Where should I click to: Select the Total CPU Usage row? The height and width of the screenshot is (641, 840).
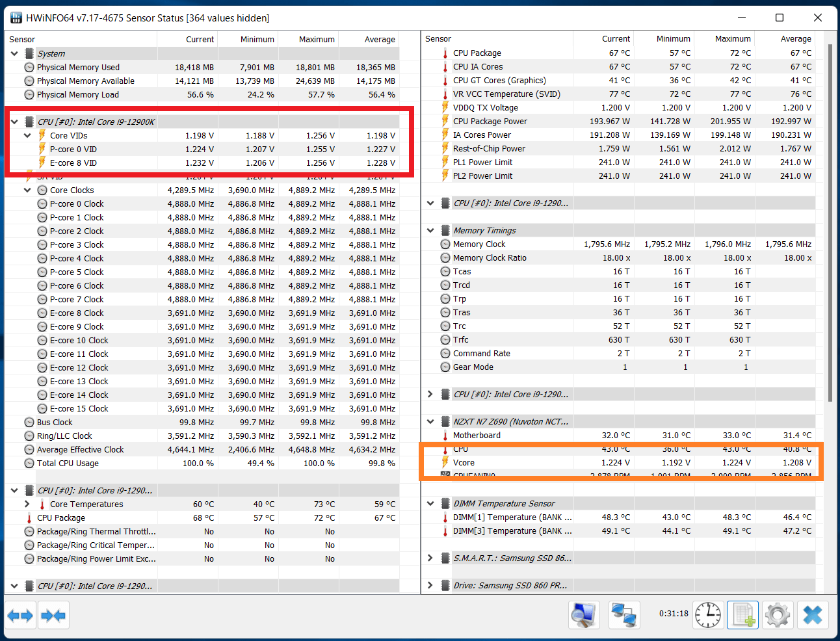click(68, 463)
